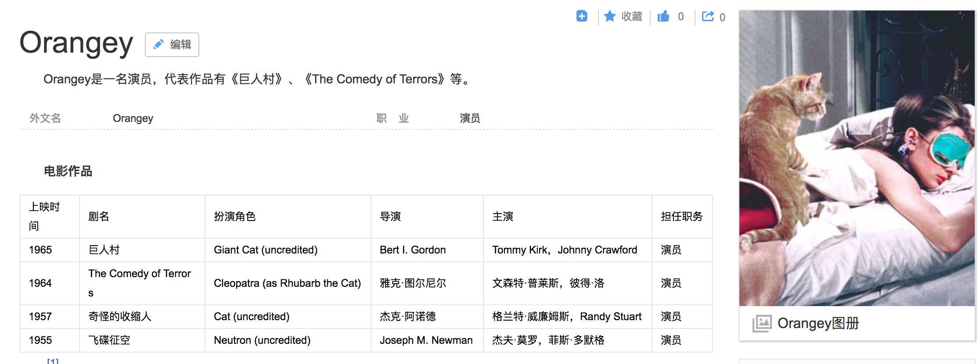Click the star favorite icon
Screen dimensions: 980x364
(x=610, y=16)
